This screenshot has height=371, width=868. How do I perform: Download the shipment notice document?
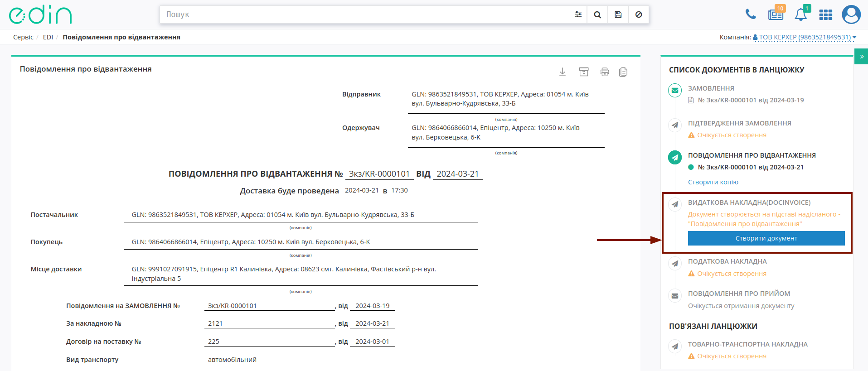pyautogui.click(x=563, y=72)
